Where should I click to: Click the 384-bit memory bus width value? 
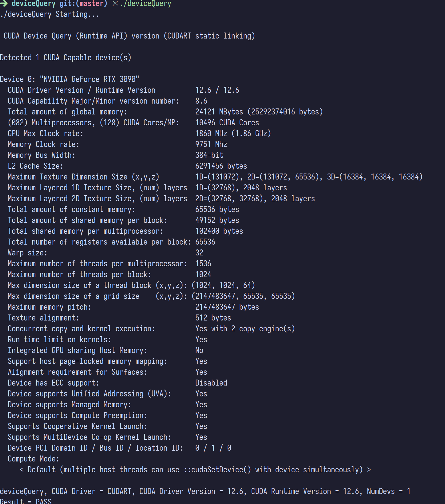pos(209,155)
